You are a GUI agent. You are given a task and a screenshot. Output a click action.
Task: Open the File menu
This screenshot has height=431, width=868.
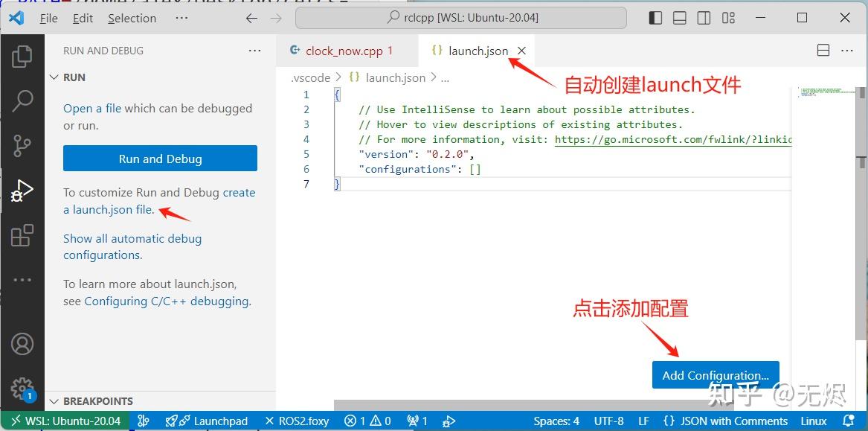click(48, 19)
